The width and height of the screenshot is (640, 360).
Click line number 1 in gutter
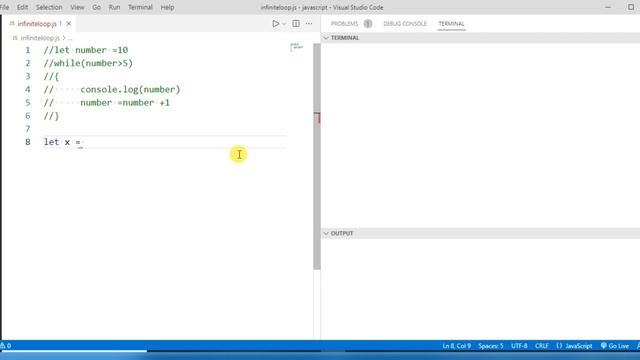click(27, 50)
